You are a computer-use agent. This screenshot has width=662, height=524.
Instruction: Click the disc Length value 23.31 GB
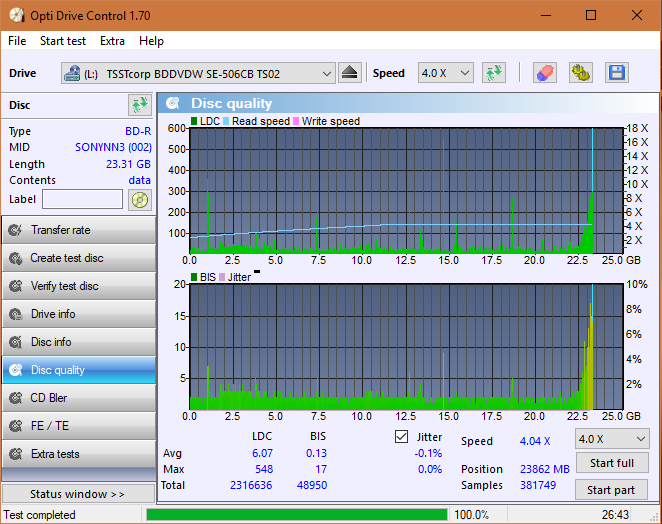(x=128, y=164)
